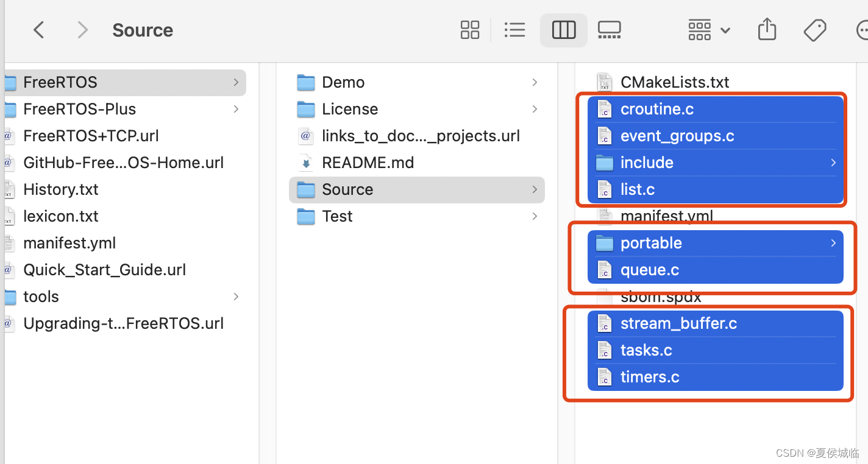This screenshot has height=464, width=868.
Task: Click the stream_buffer.c file icon
Action: 604,323
